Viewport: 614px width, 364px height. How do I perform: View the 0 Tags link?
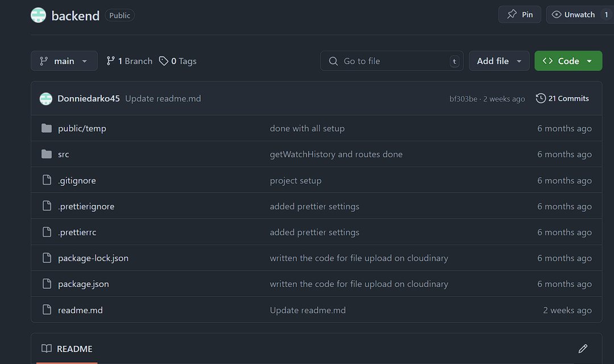(x=178, y=61)
